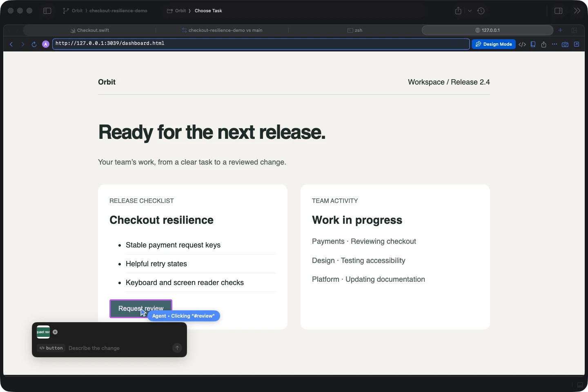
Task: Click the Work in progress heading
Action: tap(357, 220)
